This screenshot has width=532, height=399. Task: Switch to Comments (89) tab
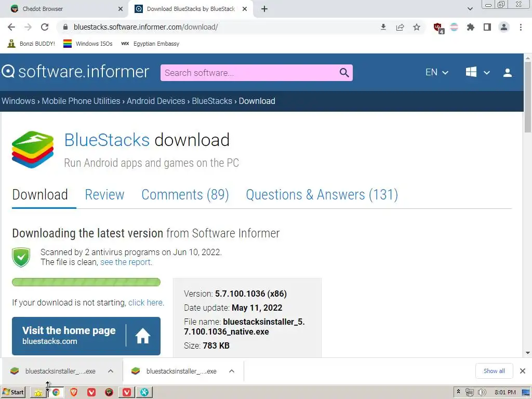(x=185, y=195)
